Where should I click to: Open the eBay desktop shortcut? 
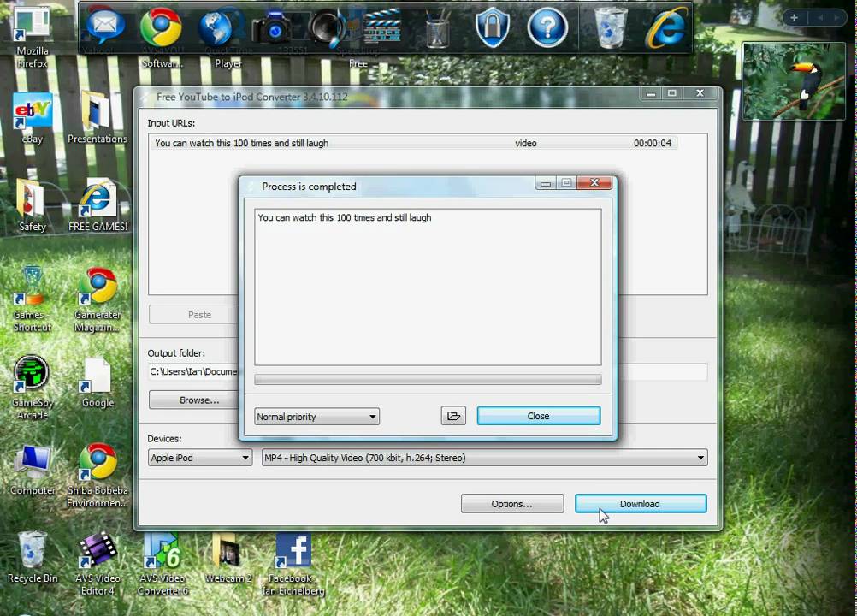pos(33,117)
